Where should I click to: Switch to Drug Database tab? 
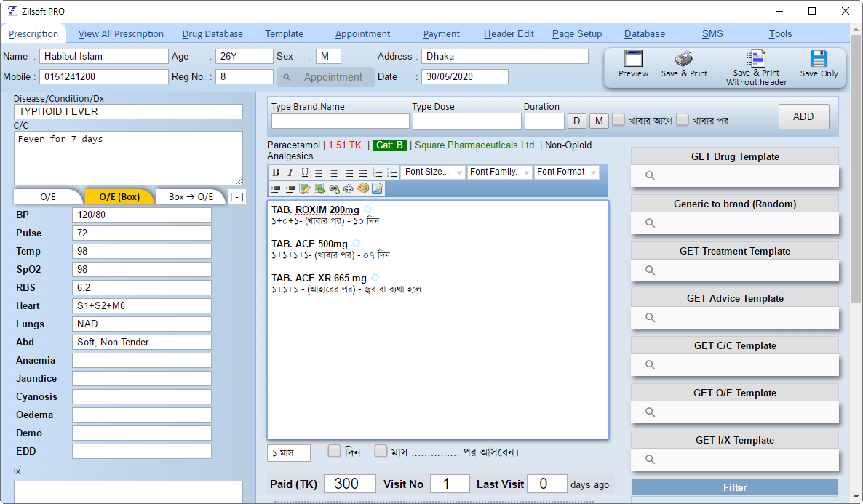point(212,34)
